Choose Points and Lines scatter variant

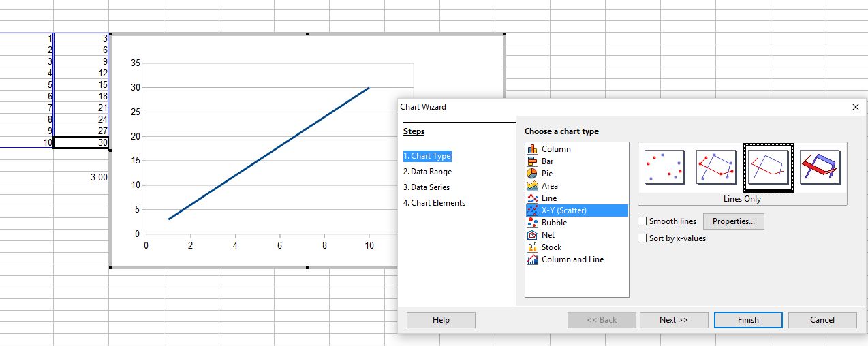(716, 168)
